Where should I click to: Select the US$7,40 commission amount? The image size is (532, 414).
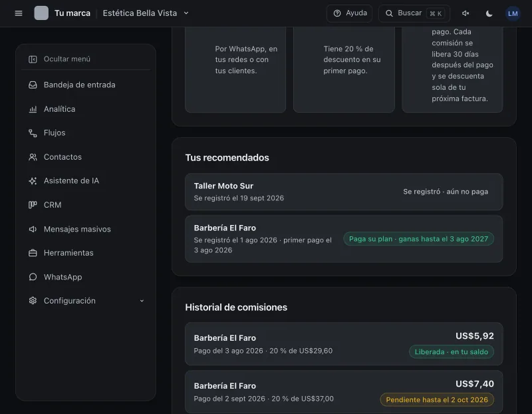pyautogui.click(x=475, y=384)
